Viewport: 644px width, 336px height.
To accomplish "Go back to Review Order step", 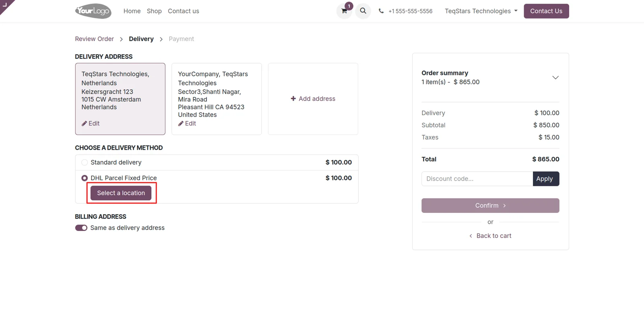I will click(x=94, y=39).
